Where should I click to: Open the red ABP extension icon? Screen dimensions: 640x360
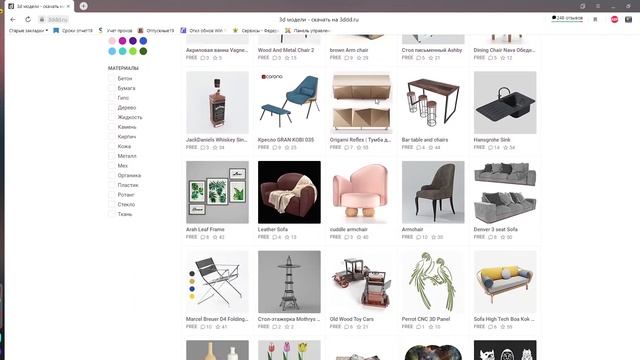(x=614, y=19)
